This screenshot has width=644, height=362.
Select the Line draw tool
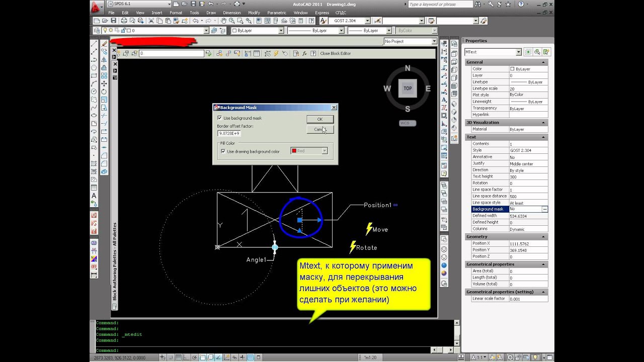click(94, 43)
